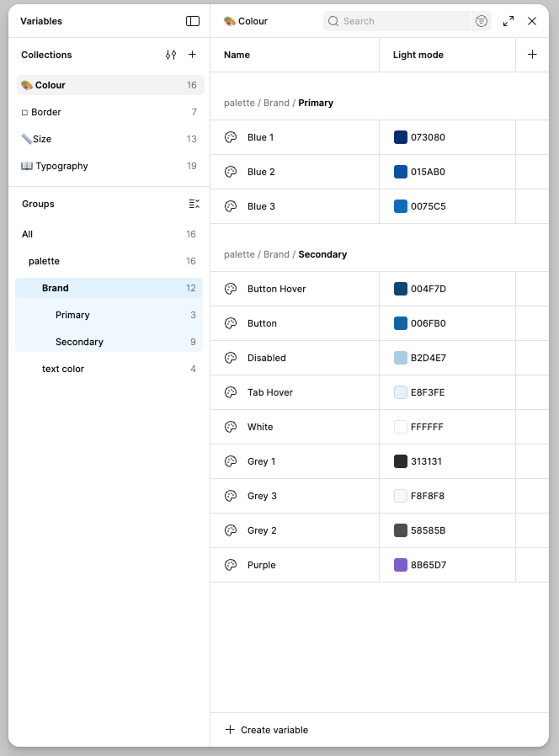Screen dimensions: 559x756
Task: Click inside the Search input field
Action: (x=396, y=21)
